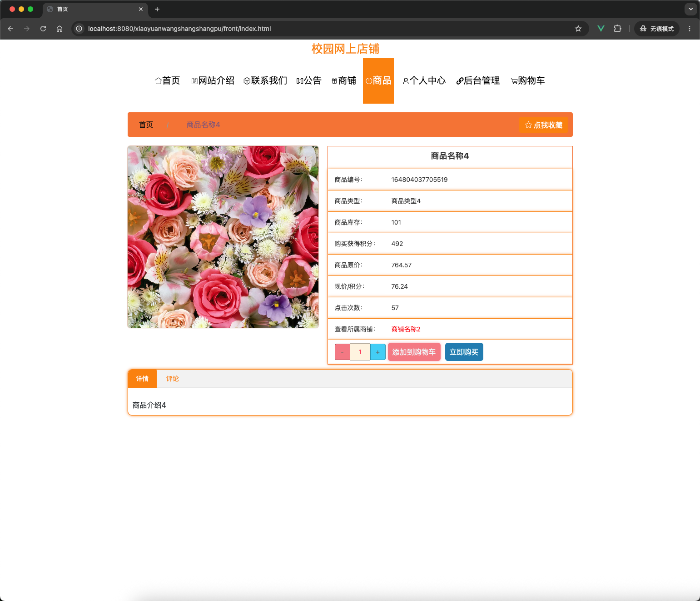
Task: Open a new browser tab with plus
Action: (157, 9)
